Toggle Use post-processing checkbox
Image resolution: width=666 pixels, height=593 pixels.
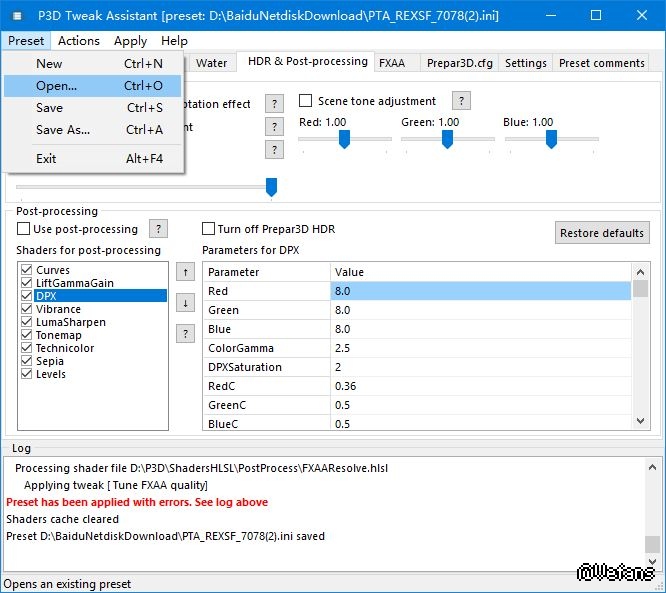(x=24, y=230)
